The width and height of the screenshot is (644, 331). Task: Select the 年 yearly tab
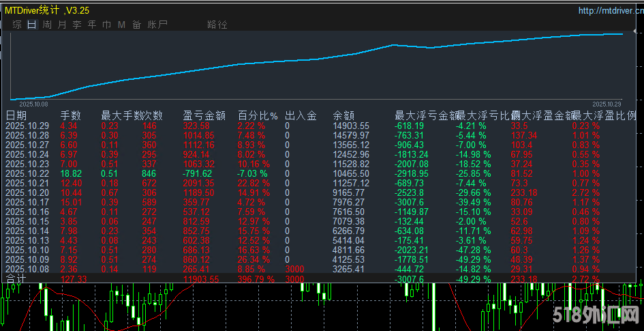[x=92, y=25]
